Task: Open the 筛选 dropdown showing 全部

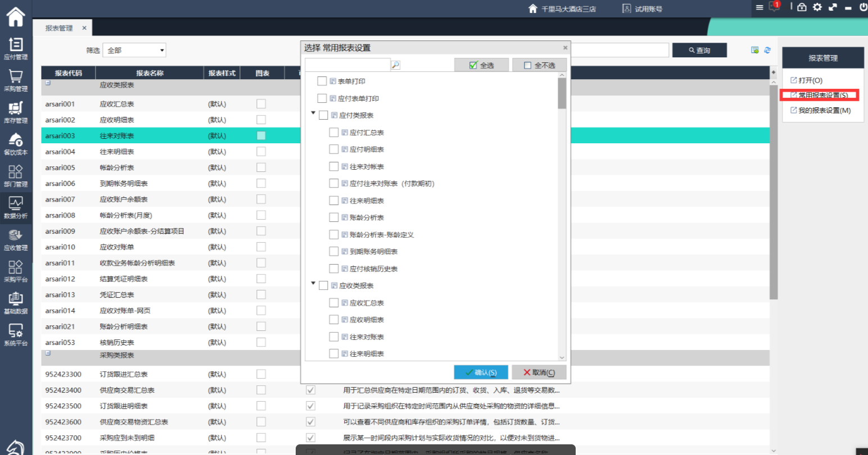Action: click(136, 51)
